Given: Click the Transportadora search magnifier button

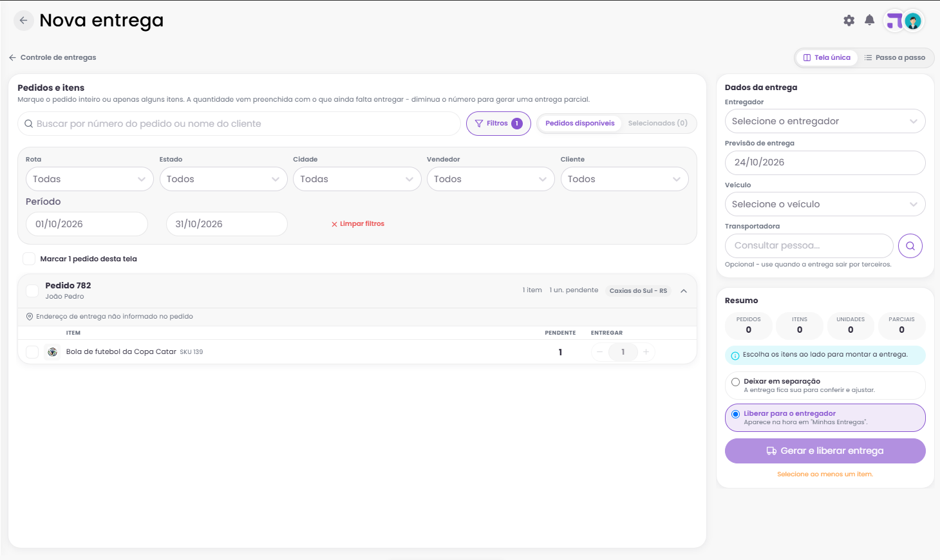Looking at the screenshot, I should point(910,246).
